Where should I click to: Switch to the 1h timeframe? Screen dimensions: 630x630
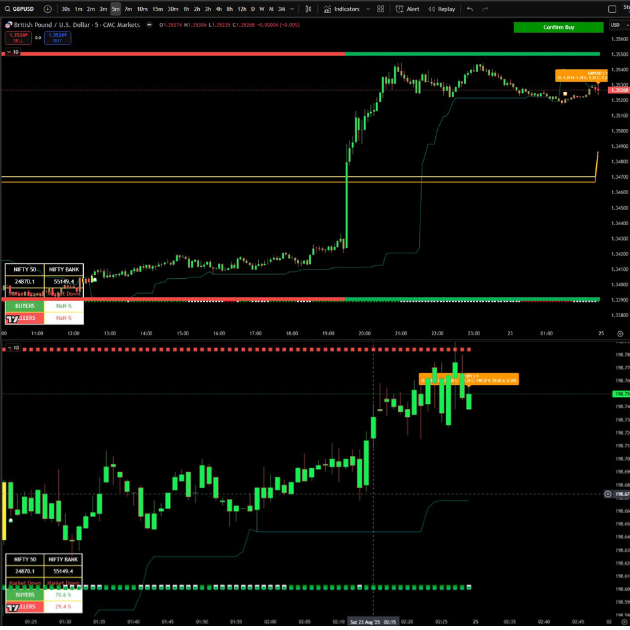pyautogui.click(x=184, y=9)
